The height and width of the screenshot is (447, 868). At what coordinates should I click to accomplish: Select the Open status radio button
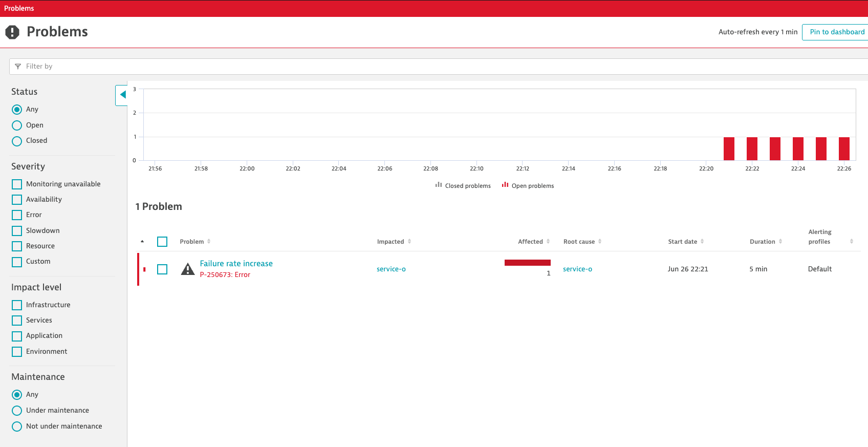click(x=17, y=125)
